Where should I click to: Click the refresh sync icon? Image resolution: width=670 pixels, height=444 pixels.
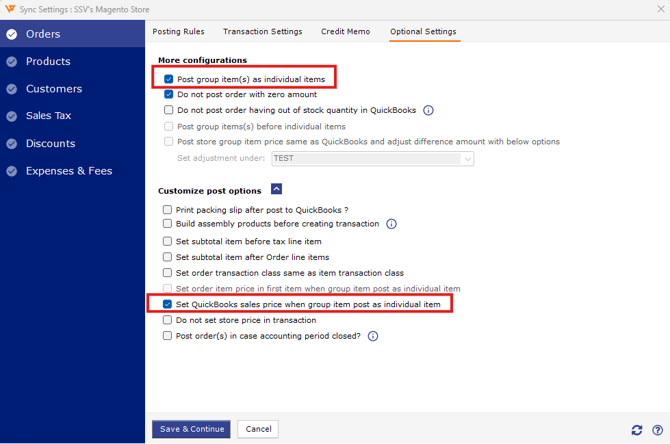point(637,430)
